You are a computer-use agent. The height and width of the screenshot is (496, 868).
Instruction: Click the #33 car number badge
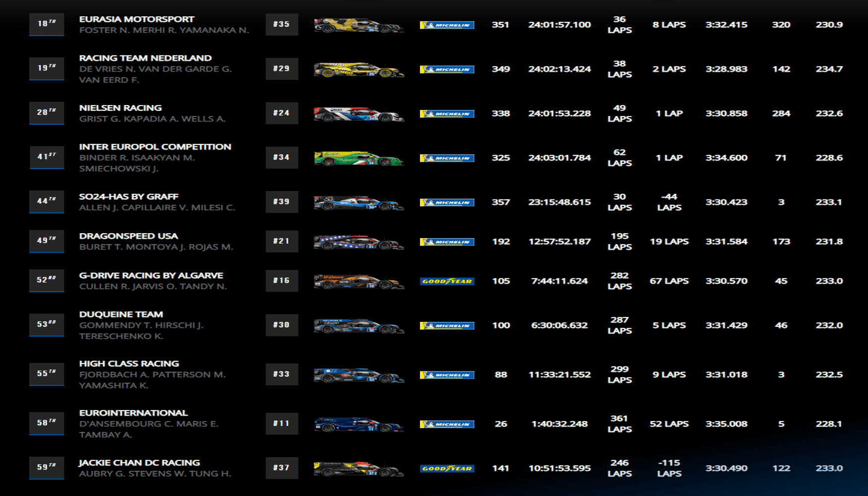[282, 374]
